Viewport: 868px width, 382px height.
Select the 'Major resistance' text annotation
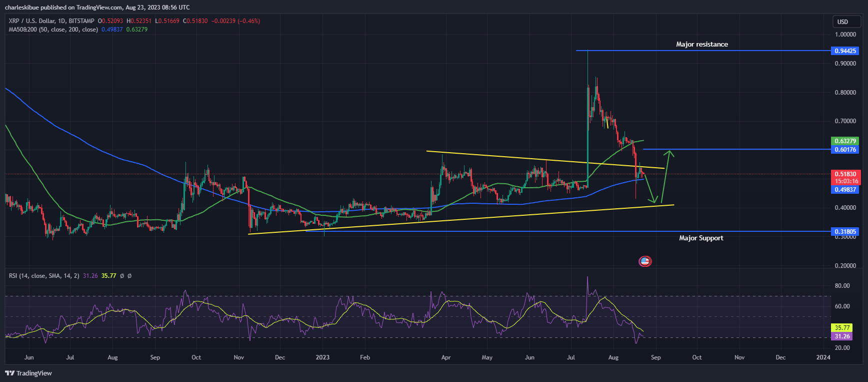click(x=702, y=45)
